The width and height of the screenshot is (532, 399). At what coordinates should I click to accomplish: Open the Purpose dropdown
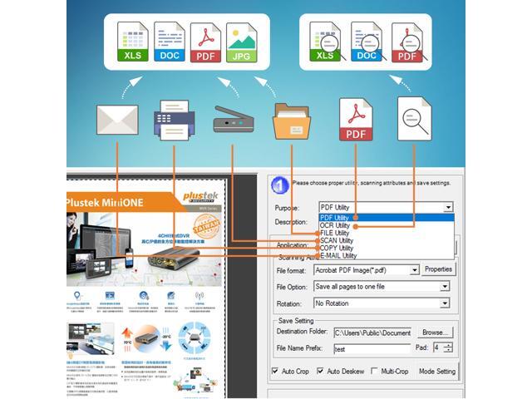(x=448, y=207)
